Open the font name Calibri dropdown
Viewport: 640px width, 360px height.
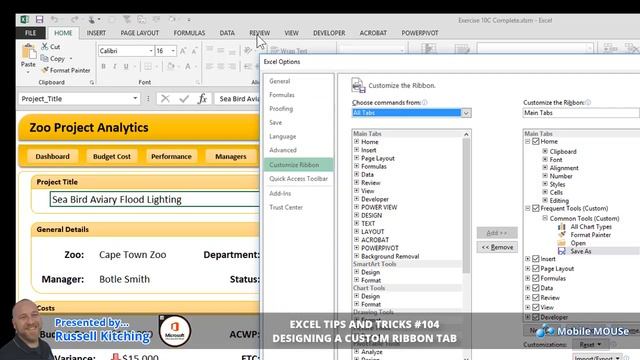[x=151, y=51]
